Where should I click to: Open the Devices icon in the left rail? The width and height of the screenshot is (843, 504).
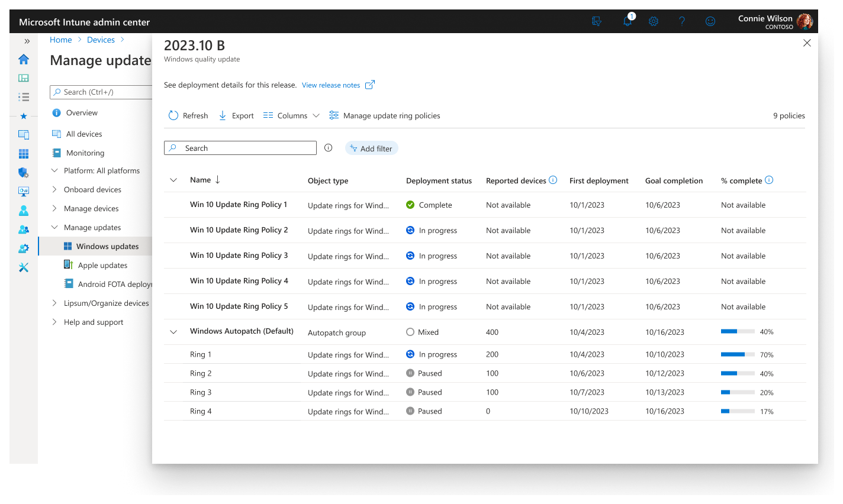click(24, 135)
